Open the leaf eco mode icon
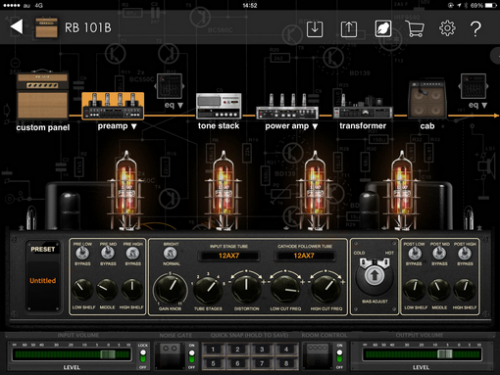Screen dimensions: 500x375 point(383,29)
